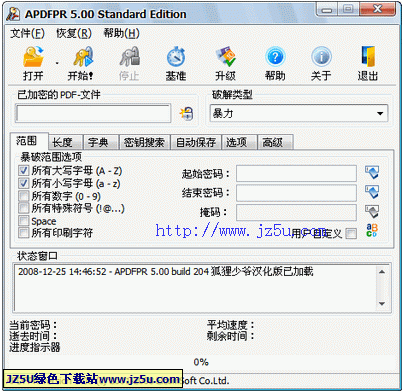Open the 关于 (About) info icon
This screenshot has width=406, height=391.
click(x=321, y=57)
